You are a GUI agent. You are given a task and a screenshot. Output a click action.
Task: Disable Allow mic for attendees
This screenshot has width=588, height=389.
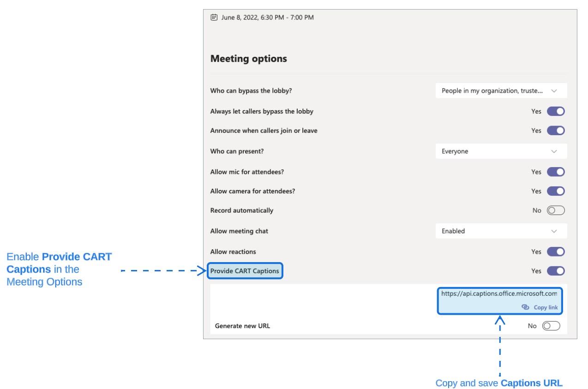[555, 172]
